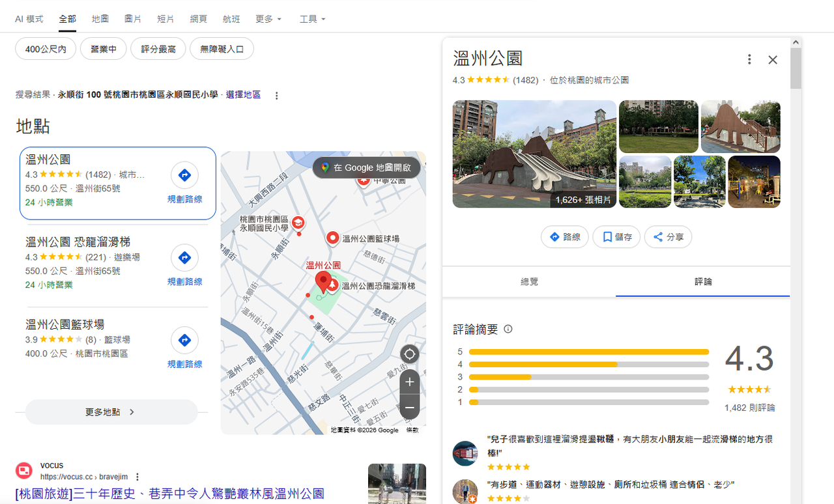Click the 分享 share button
The width and height of the screenshot is (834, 504).
668,237
